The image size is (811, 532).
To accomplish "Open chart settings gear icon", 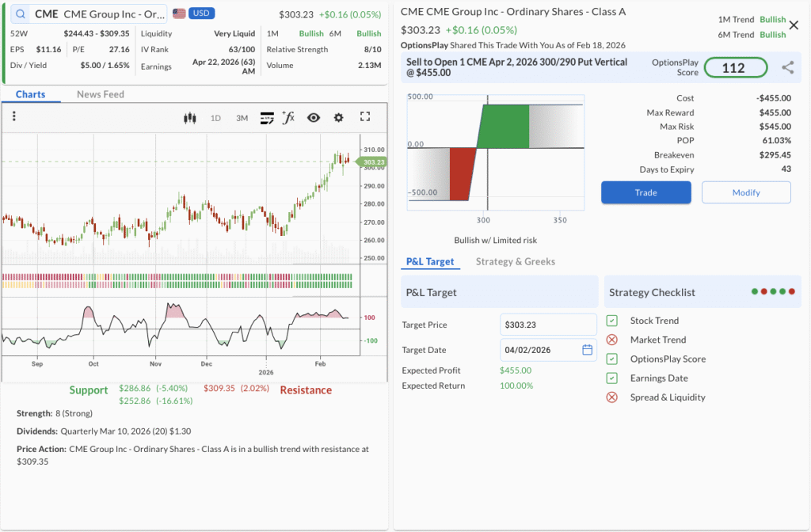I will point(339,118).
